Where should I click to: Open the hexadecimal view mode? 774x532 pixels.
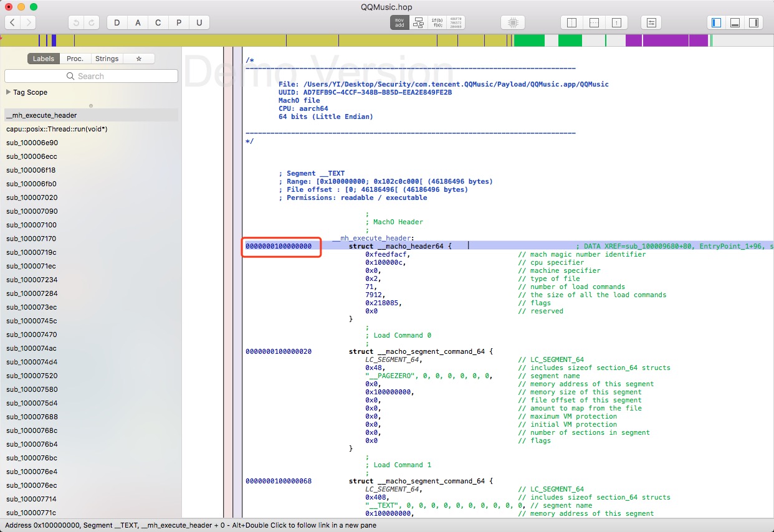(x=456, y=22)
